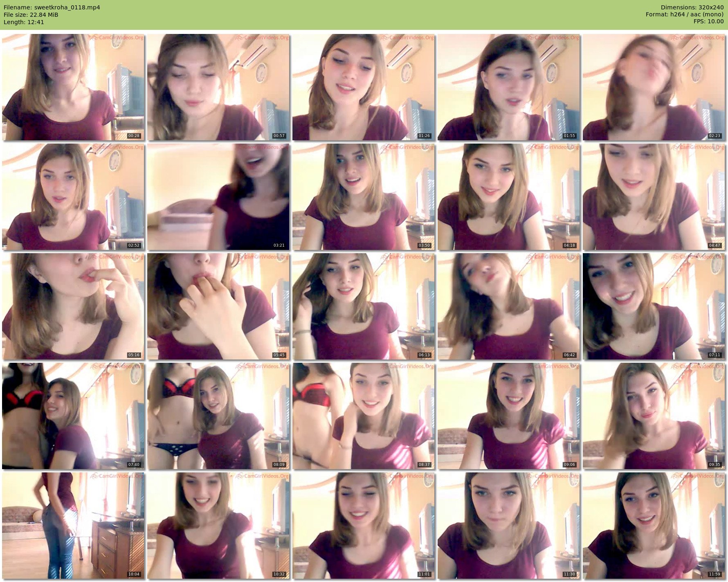The height and width of the screenshot is (582, 728).
Task: Open the thumbnail stamped 06:13
Action: coord(364,306)
